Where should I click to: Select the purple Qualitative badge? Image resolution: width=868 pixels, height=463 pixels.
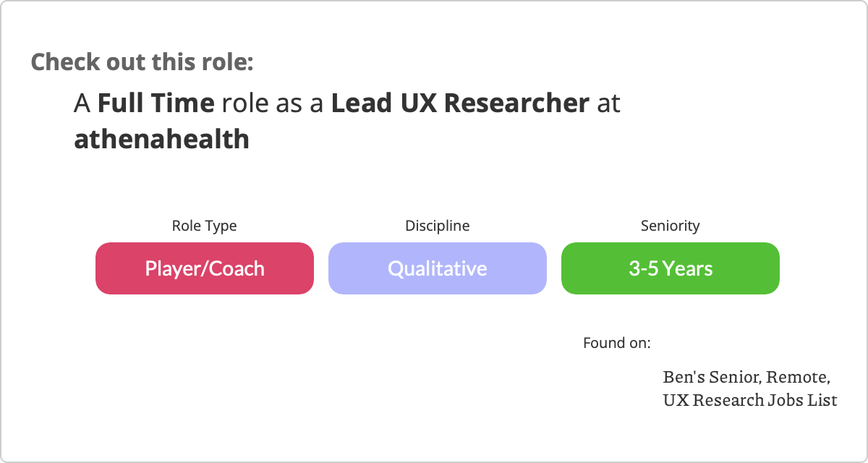click(438, 268)
